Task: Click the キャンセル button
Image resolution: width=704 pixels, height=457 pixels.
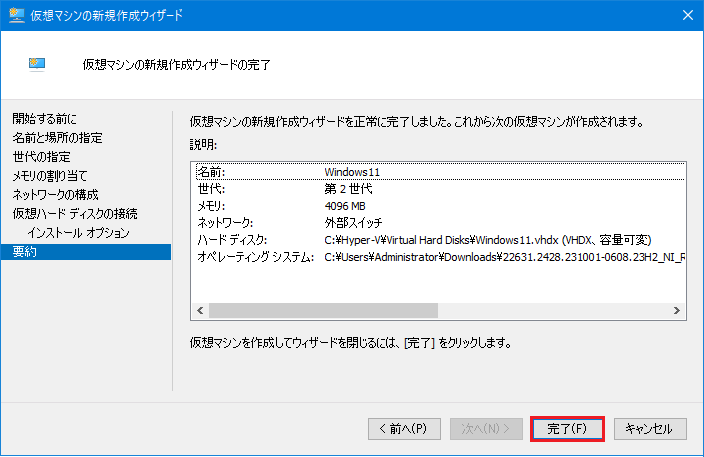Action: tap(650, 429)
